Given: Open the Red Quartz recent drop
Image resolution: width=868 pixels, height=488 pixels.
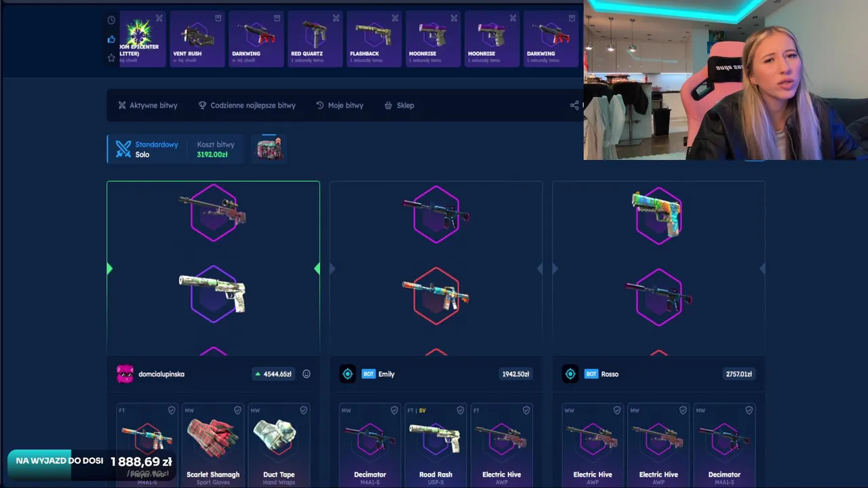Looking at the screenshot, I should (x=315, y=39).
